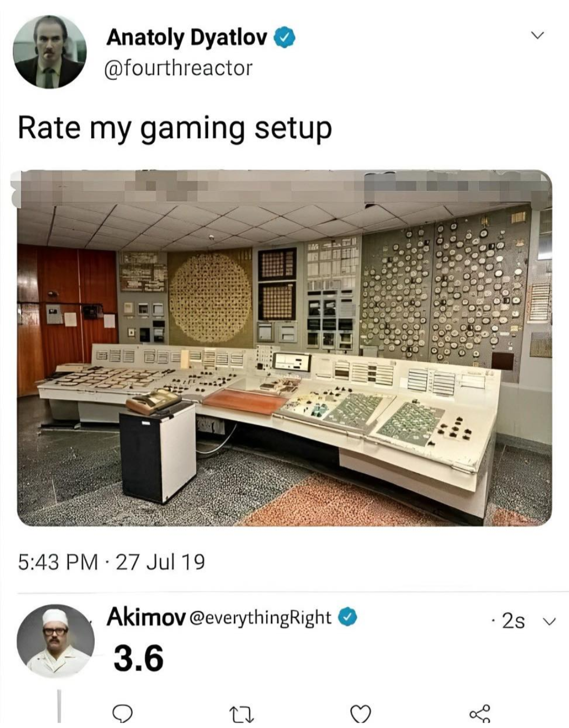Open Anatoly Dyatlov's profile picture
The height and width of the screenshot is (728, 569).
point(50,51)
